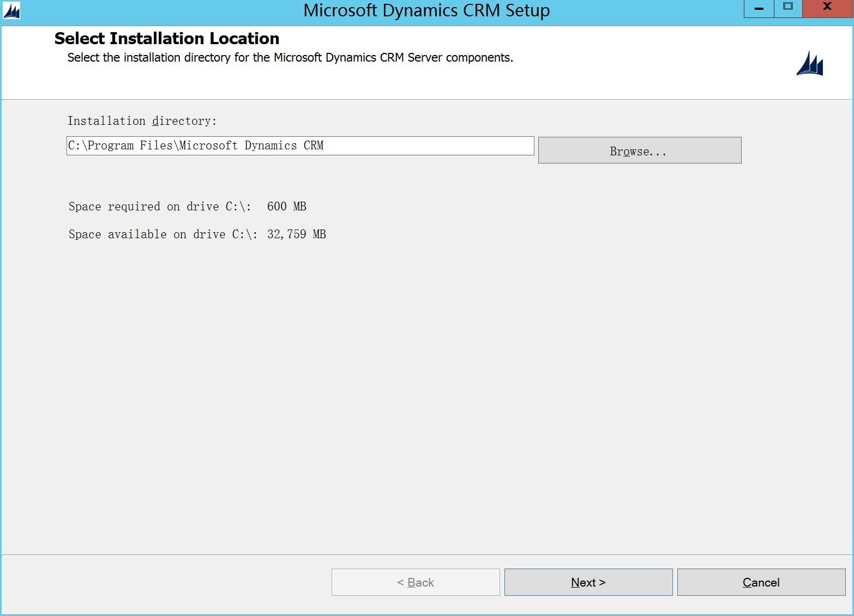The height and width of the screenshot is (616, 854).
Task: Cancel the CRM setup
Action: (x=761, y=582)
